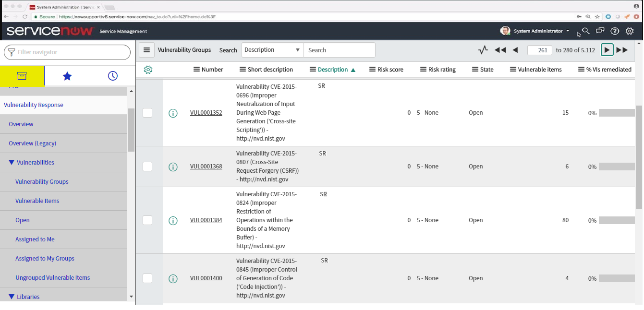
Task: Open the history clock tab in navigator
Action: tap(112, 76)
